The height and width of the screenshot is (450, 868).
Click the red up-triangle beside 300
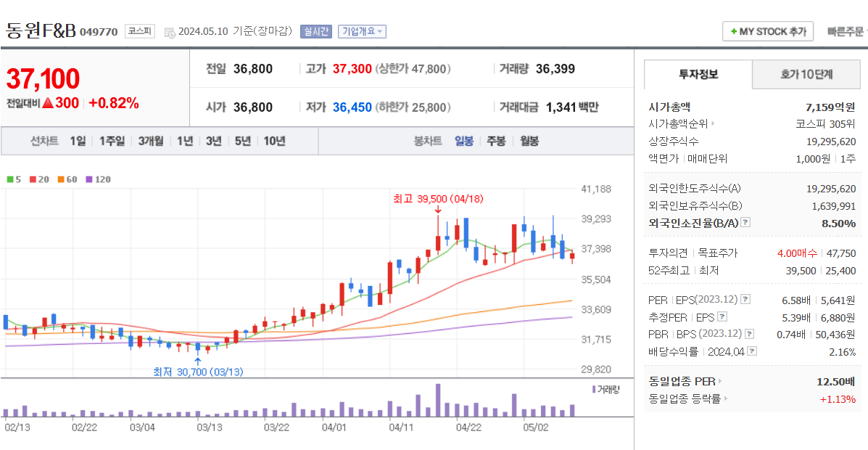[x=48, y=103]
